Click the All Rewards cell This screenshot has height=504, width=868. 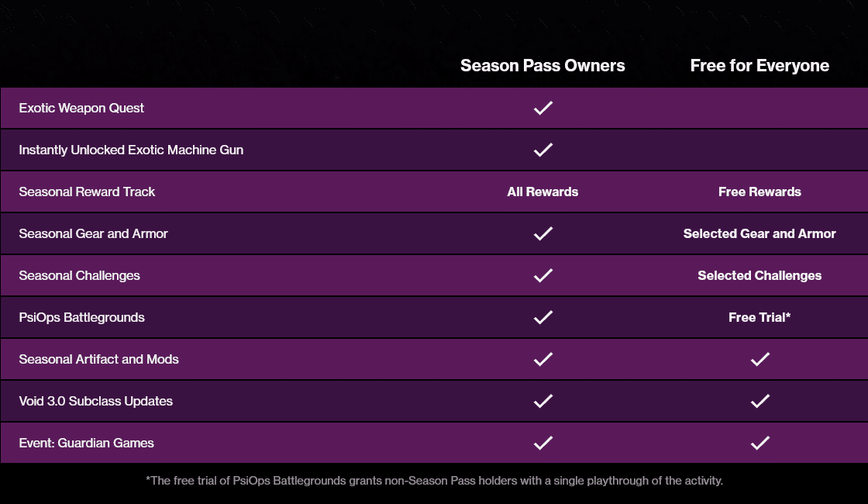542,192
